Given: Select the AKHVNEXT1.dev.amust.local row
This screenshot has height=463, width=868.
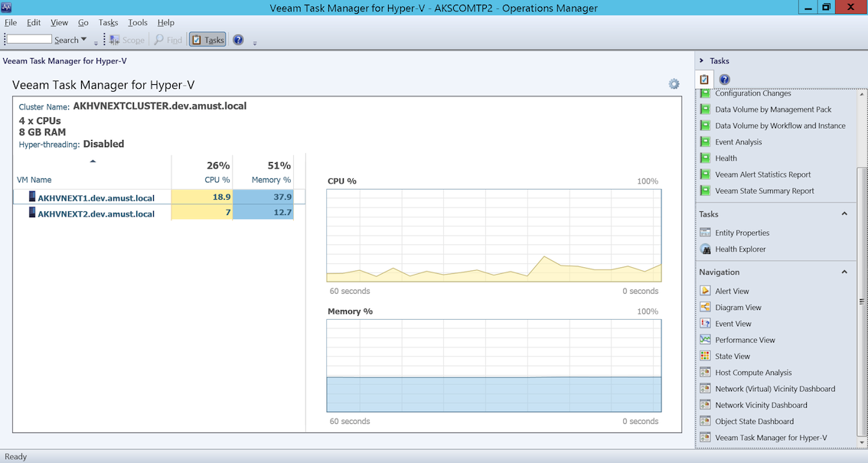Looking at the screenshot, I should coord(159,197).
